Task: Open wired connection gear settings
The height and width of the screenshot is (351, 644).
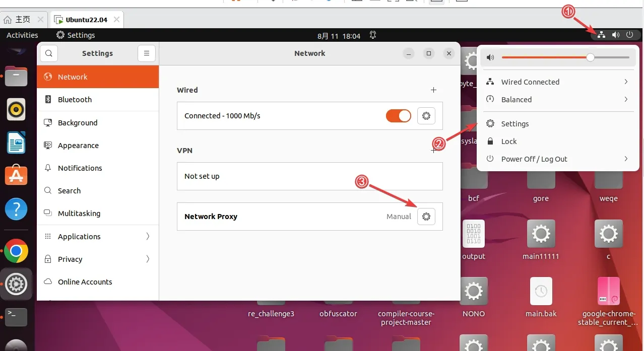Action: point(426,116)
